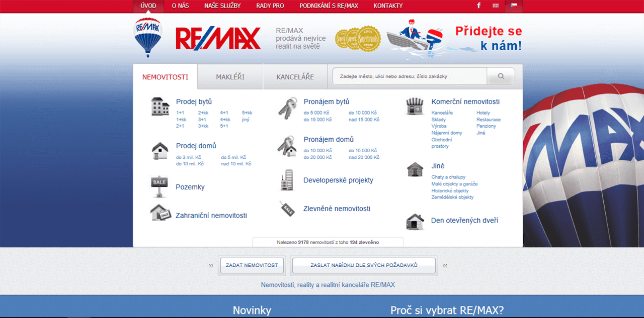The height and width of the screenshot is (318, 644).
Task: Select the Nemovitosti tab
Action: (165, 77)
